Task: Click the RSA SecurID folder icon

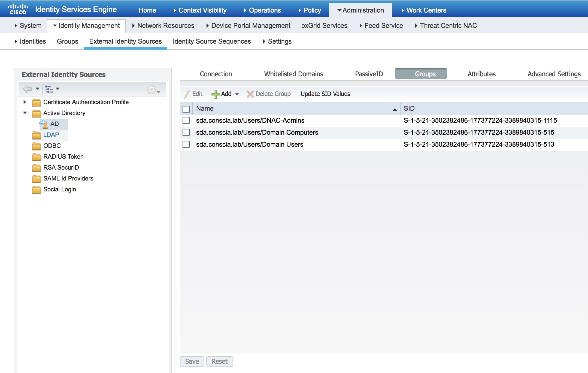Action: pyautogui.click(x=36, y=168)
